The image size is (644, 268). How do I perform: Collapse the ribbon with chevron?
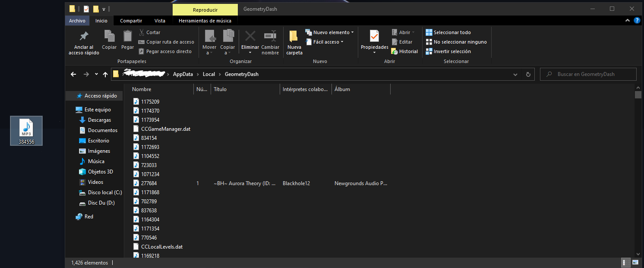628,21
